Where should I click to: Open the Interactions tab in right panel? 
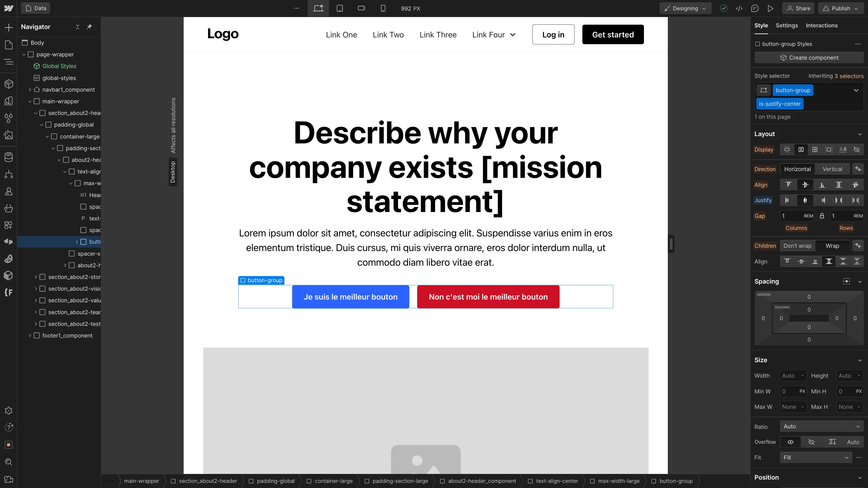[822, 25]
